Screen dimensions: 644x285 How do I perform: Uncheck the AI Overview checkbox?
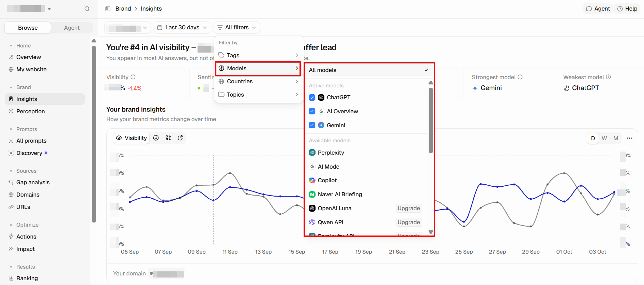(x=312, y=111)
